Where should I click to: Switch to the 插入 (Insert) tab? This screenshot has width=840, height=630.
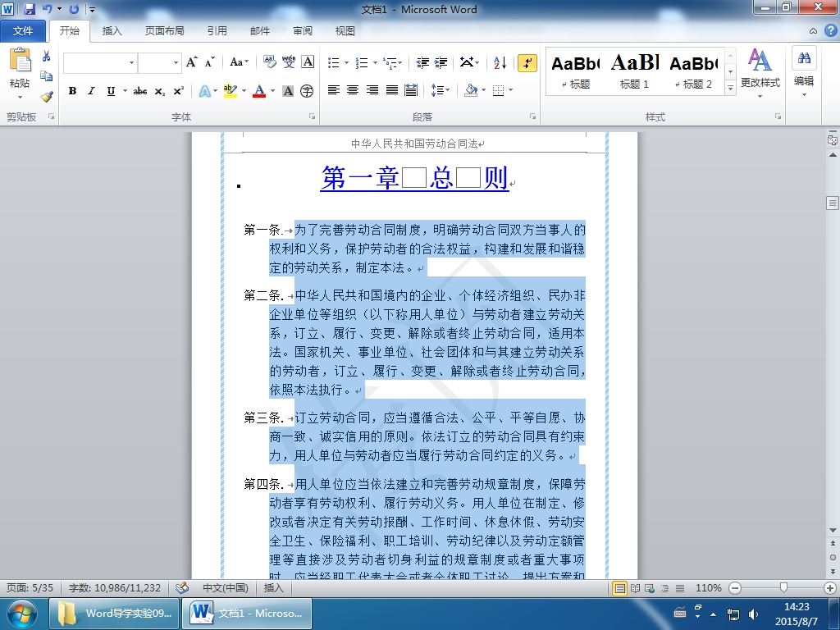tap(112, 31)
